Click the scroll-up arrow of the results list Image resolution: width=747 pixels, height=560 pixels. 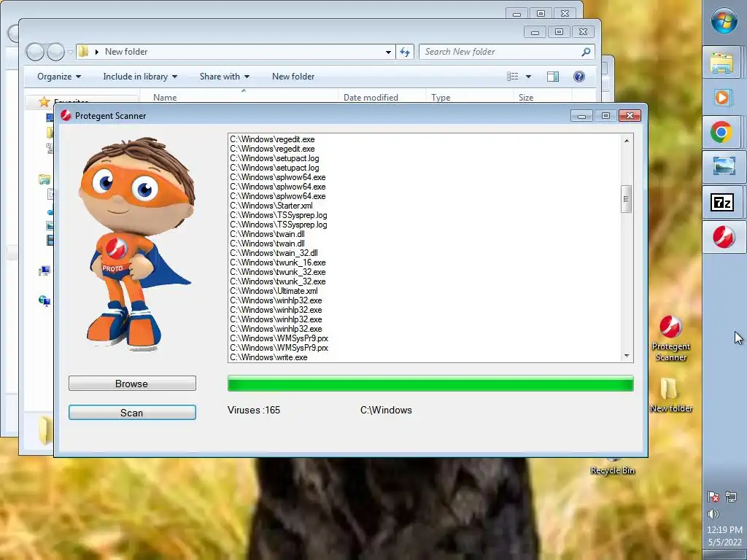coord(626,141)
